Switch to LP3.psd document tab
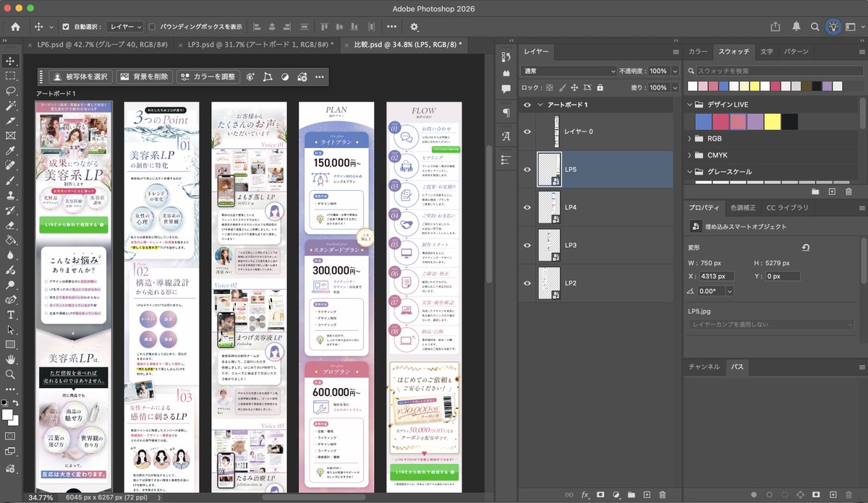The width and height of the screenshot is (868, 503). [255, 45]
